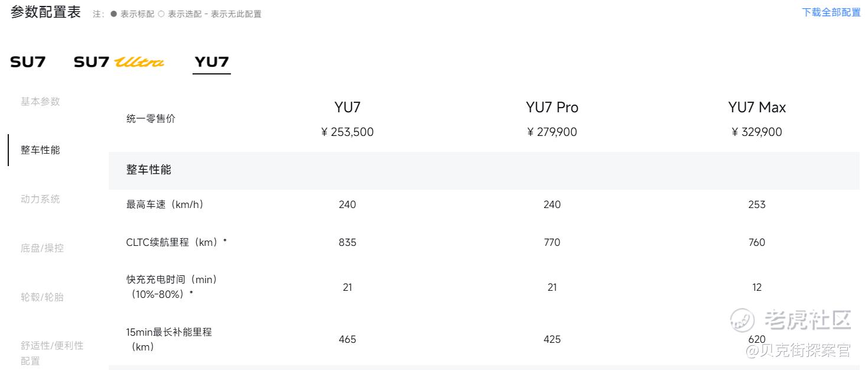The width and height of the screenshot is (868, 370).
Task: Click the ¥ 329,900 price
Action: [757, 132]
